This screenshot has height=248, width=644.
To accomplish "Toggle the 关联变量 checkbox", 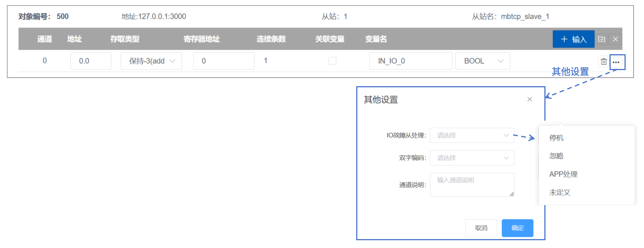I will pyautogui.click(x=332, y=61).
